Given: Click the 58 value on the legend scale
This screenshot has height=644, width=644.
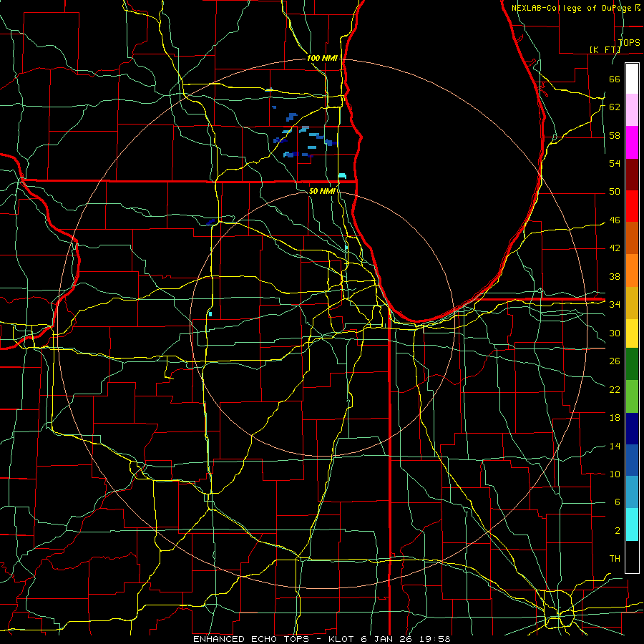Looking at the screenshot, I should click(x=615, y=135).
